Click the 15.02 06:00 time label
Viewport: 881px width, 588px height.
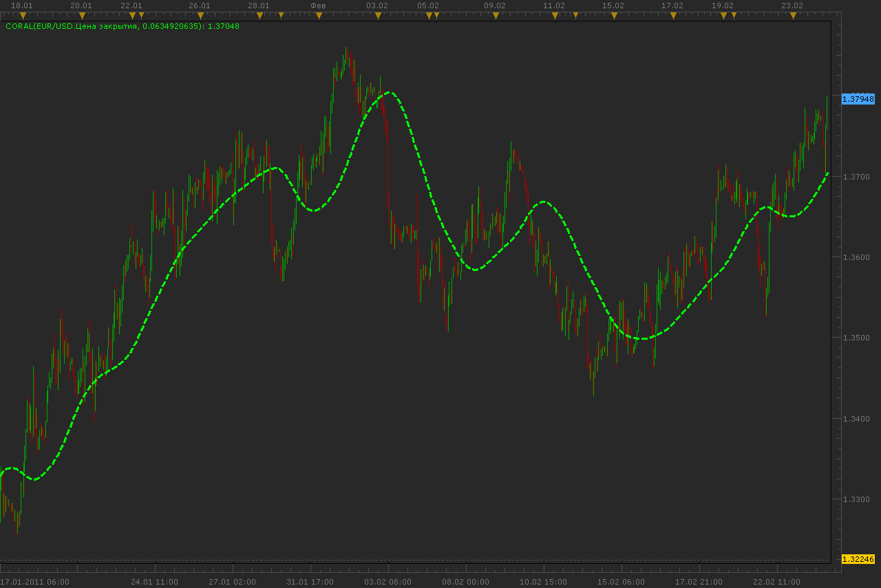[622, 582]
